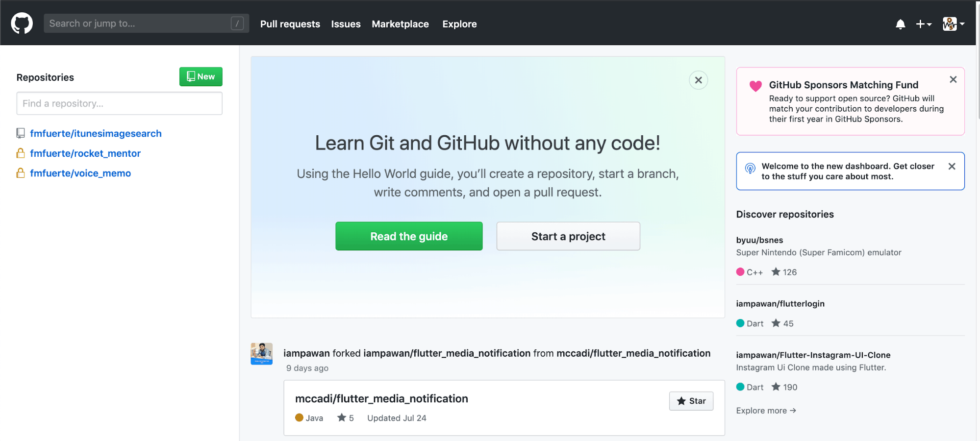The image size is (980, 441).
Task: Open the mccadi/flutter_media_notification card title
Action: coord(381,399)
